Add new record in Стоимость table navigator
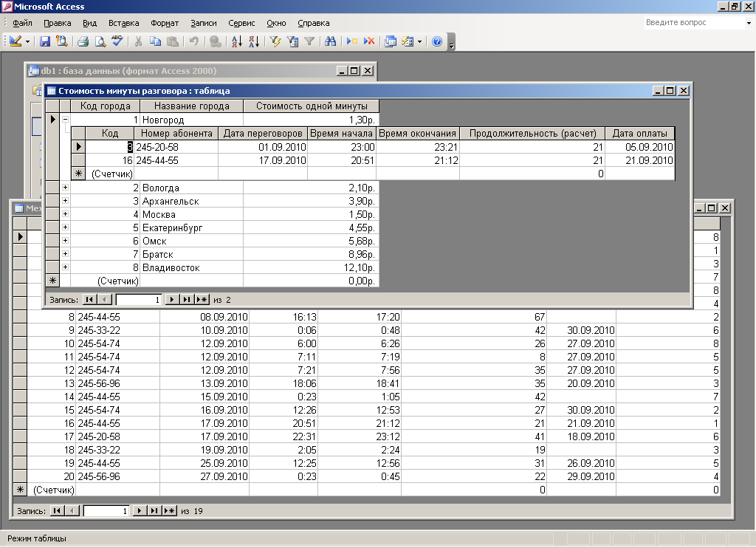 pos(202,300)
